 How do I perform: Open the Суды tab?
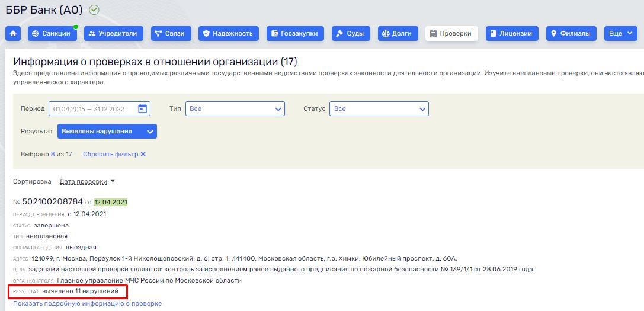point(351,34)
